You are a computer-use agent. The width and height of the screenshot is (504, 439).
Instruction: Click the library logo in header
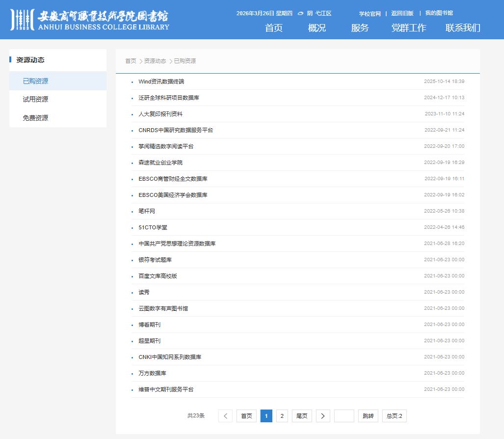90,20
